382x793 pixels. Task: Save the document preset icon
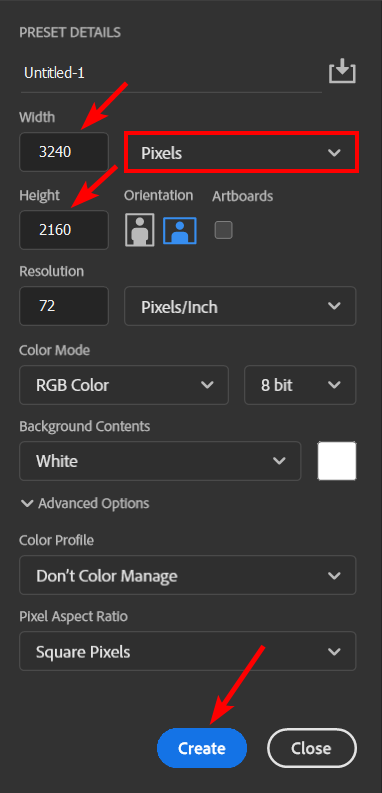343,71
